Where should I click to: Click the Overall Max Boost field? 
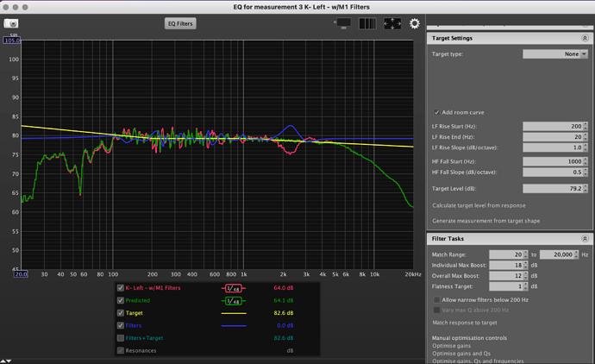506,276
